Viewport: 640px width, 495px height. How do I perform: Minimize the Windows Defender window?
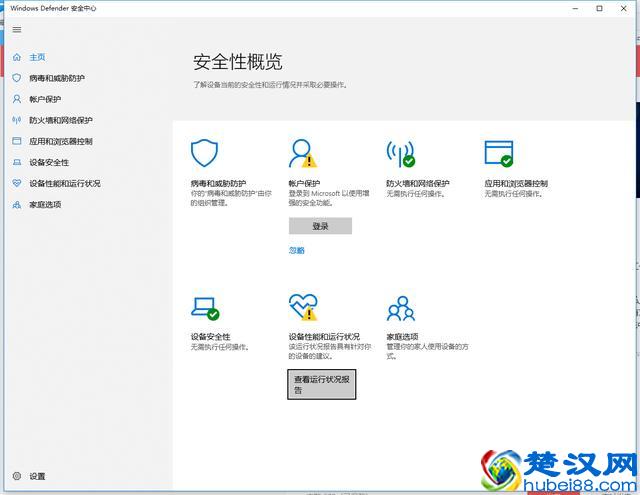pyautogui.click(x=576, y=8)
